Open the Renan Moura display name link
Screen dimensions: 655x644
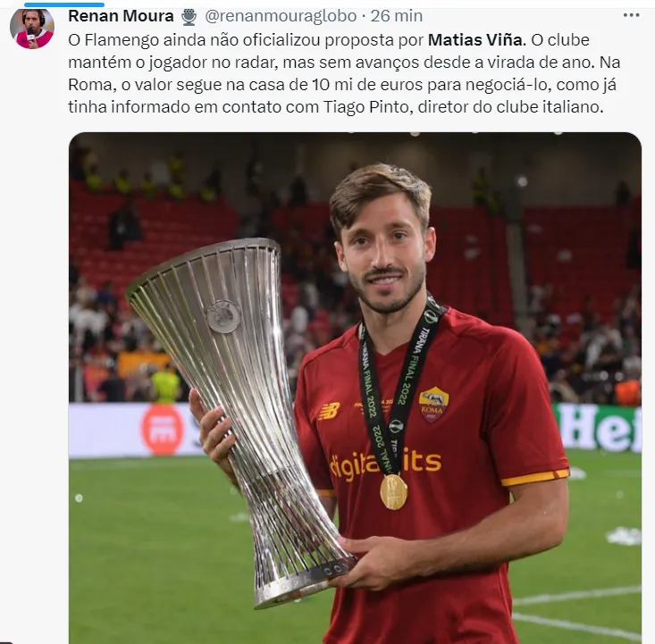coord(121,16)
